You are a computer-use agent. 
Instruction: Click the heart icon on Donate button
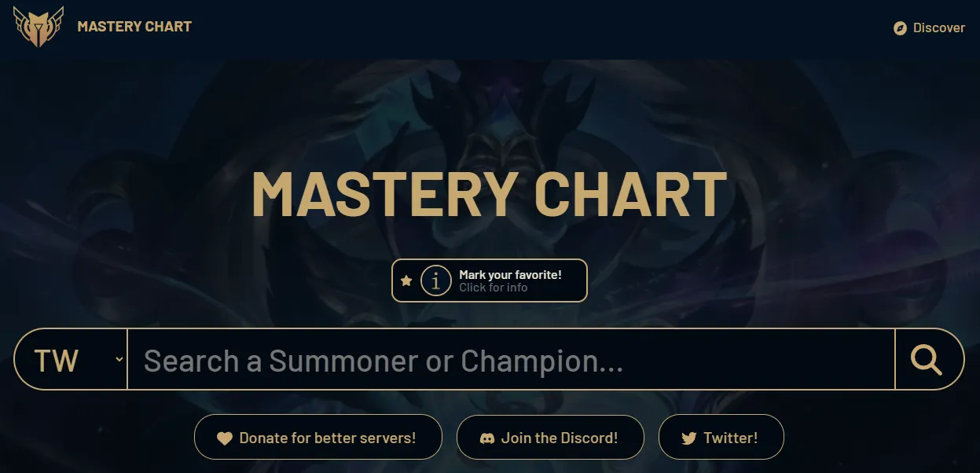(x=225, y=438)
